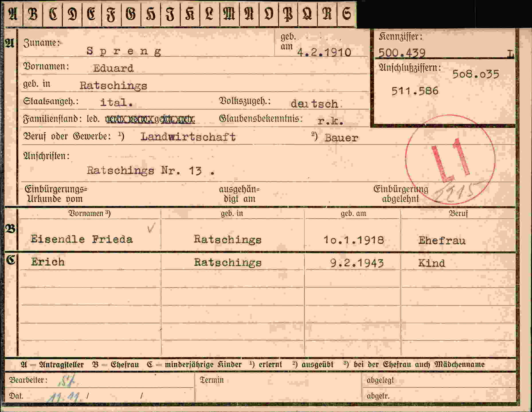
Task: Click the 'Glaubensbekenntnis:' label
Action: tap(261, 119)
